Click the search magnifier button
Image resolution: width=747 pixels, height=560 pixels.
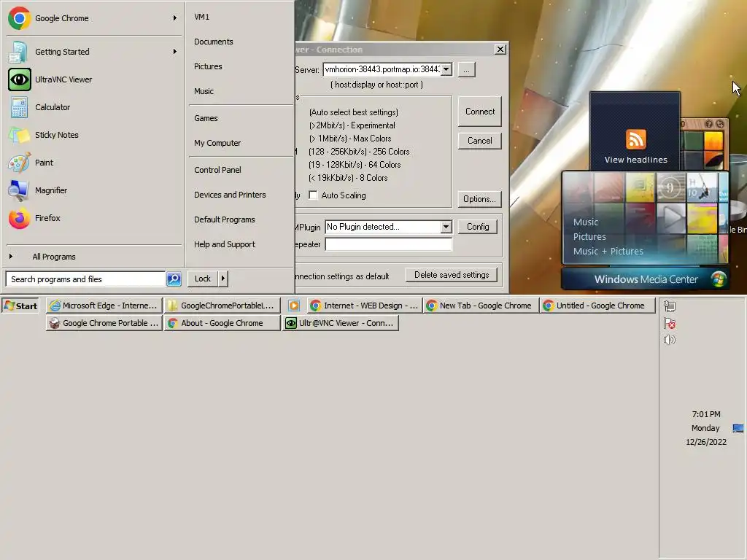pos(174,279)
